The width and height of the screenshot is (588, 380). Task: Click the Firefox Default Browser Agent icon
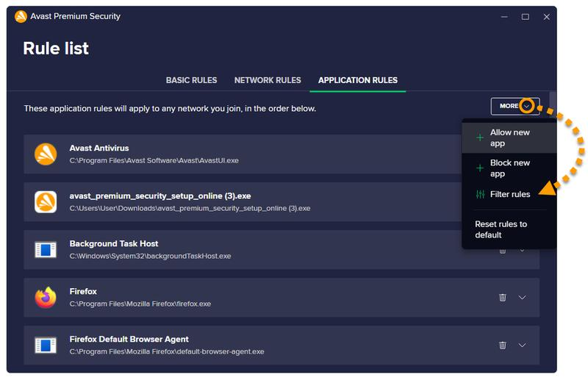[x=46, y=345]
